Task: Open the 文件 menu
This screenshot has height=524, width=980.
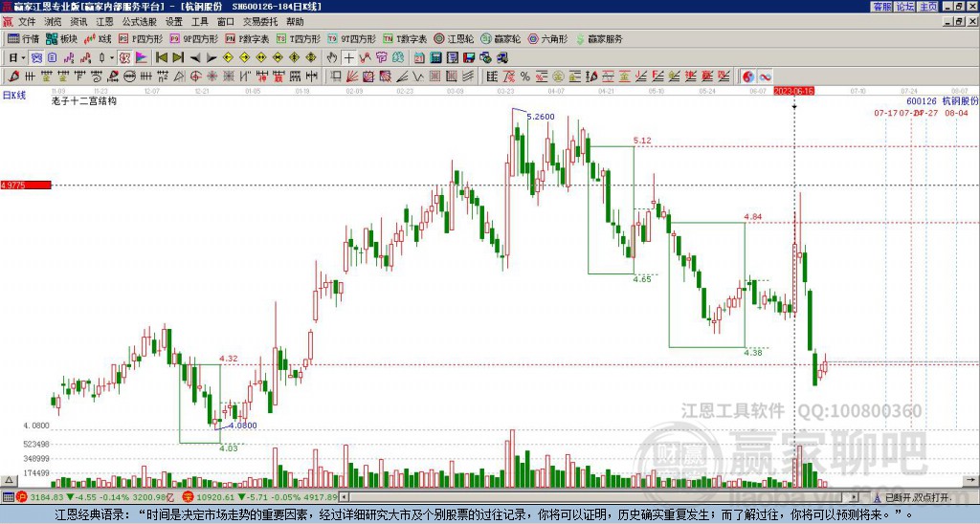Action: pyautogui.click(x=27, y=22)
